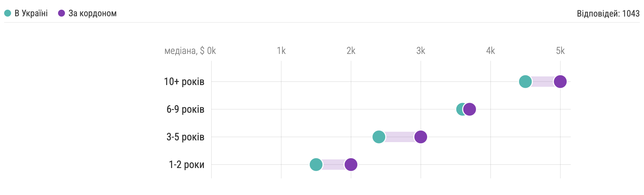Viewport: 644px width, 195px height.
Task: Select the purple dot in 1-2 роки row
Action: coord(351,165)
